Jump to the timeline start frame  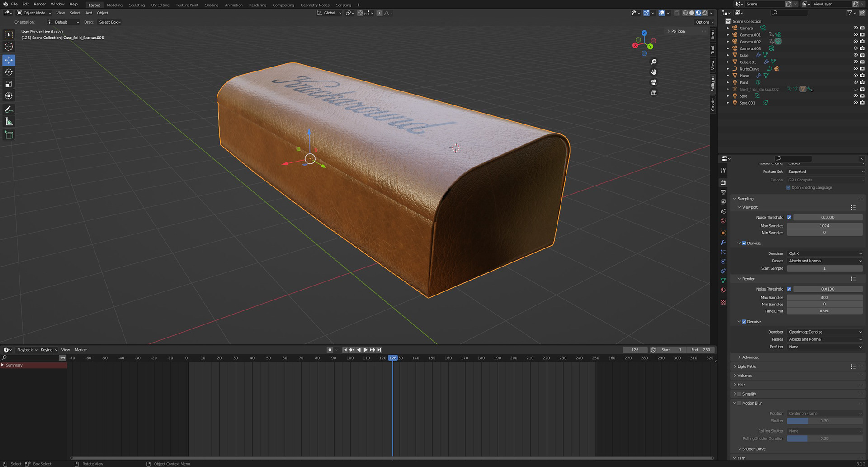[x=344, y=350]
